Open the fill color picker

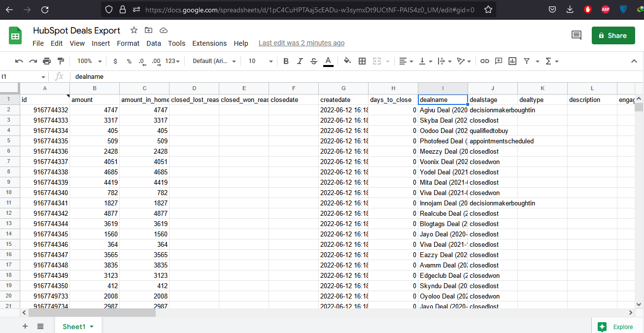tap(347, 61)
